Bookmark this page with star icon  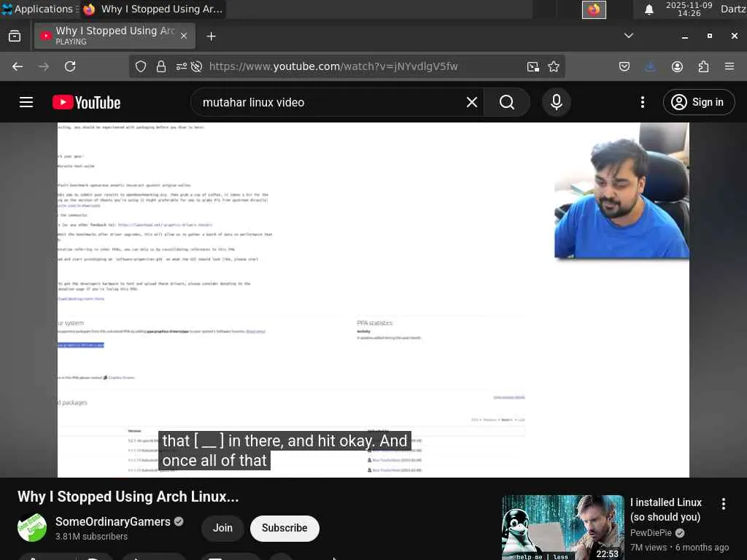pos(554,66)
